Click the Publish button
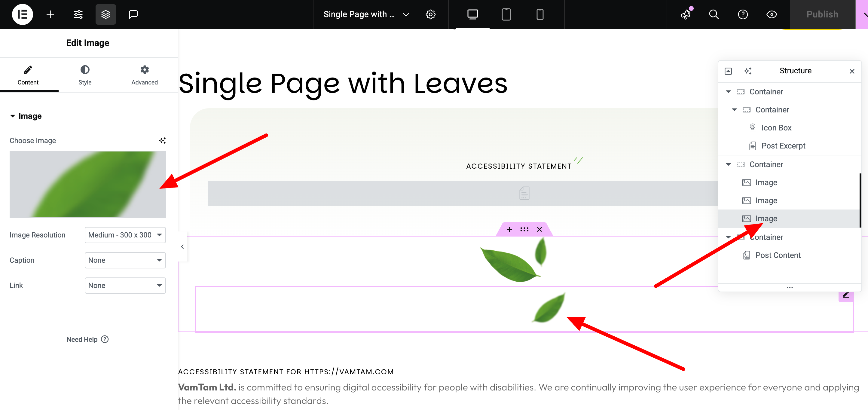The height and width of the screenshot is (410, 868). (x=822, y=14)
